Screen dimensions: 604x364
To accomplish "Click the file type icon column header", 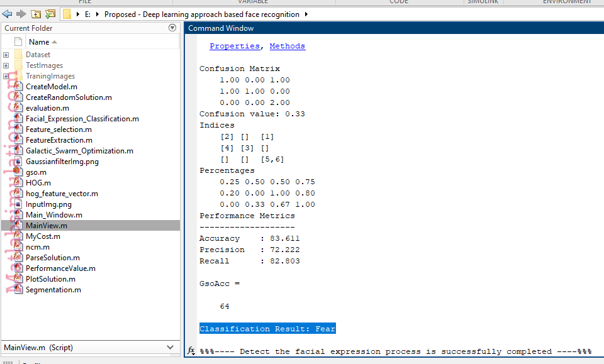I will coord(18,41).
